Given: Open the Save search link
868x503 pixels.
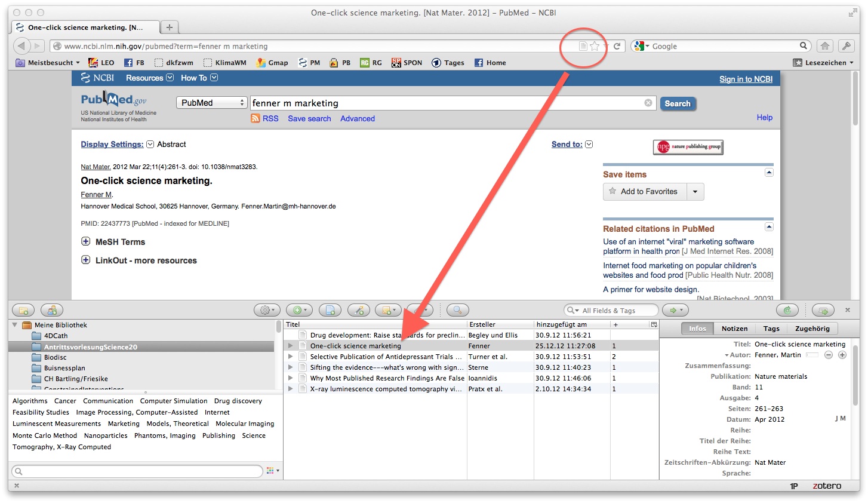Looking at the screenshot, I should [309, 118].
